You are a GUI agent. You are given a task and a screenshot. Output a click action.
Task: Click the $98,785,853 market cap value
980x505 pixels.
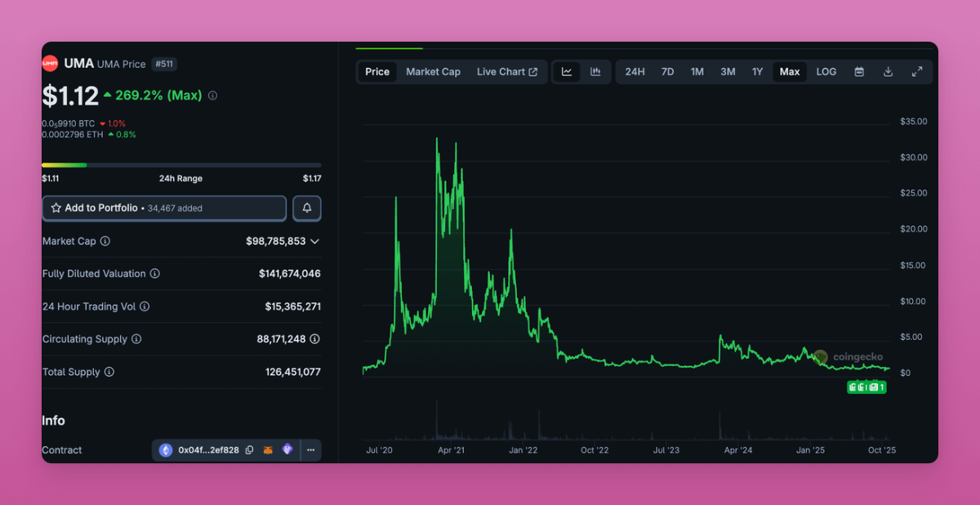tap(275, 241)
